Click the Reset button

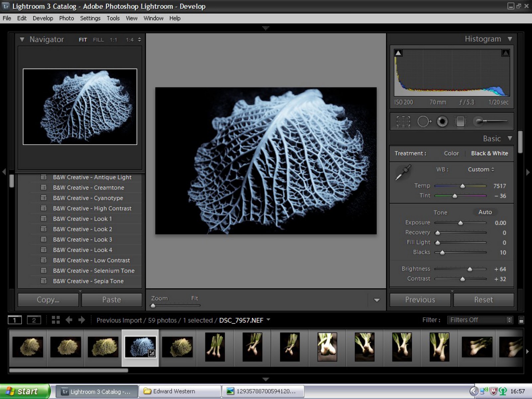(483, 300)
